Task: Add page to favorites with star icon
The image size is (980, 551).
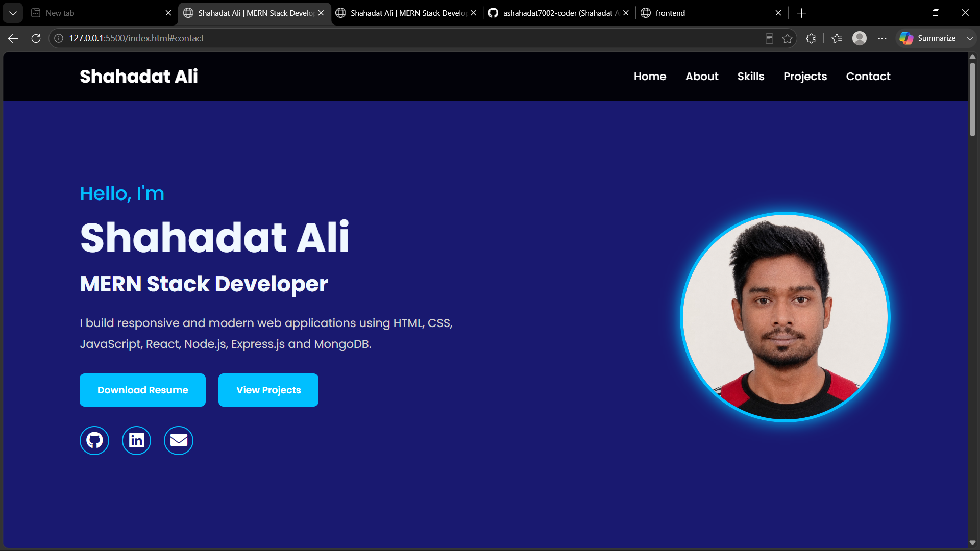Action: (787, 38)
